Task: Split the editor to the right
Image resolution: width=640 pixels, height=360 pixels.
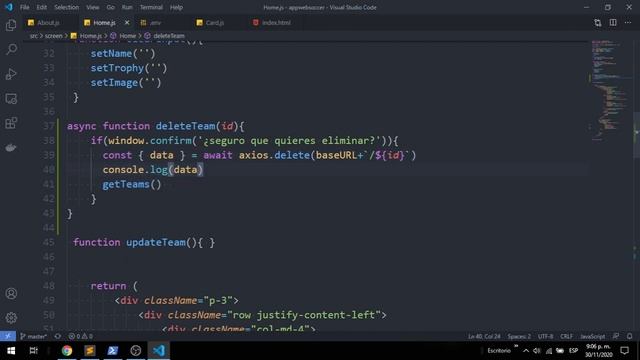Action: (x=613, y=23)
